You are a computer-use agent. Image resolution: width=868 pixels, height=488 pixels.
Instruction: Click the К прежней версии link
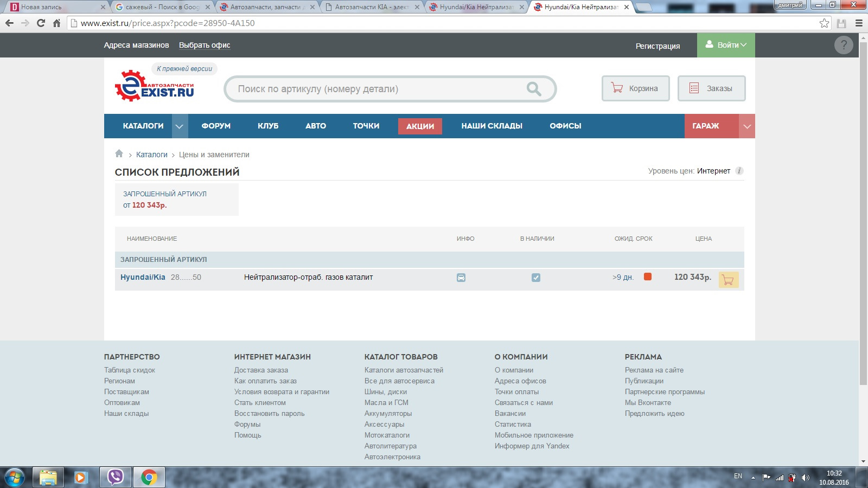click(184, 69)
